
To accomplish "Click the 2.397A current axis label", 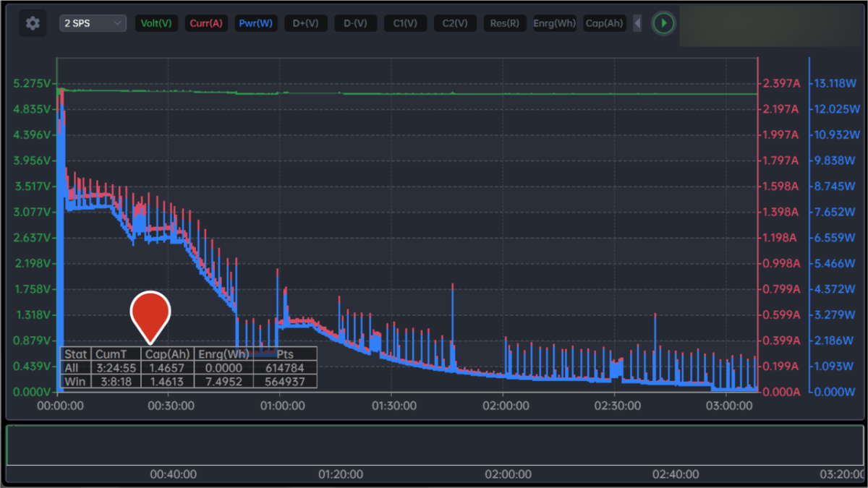I will (x=781, y=83).
